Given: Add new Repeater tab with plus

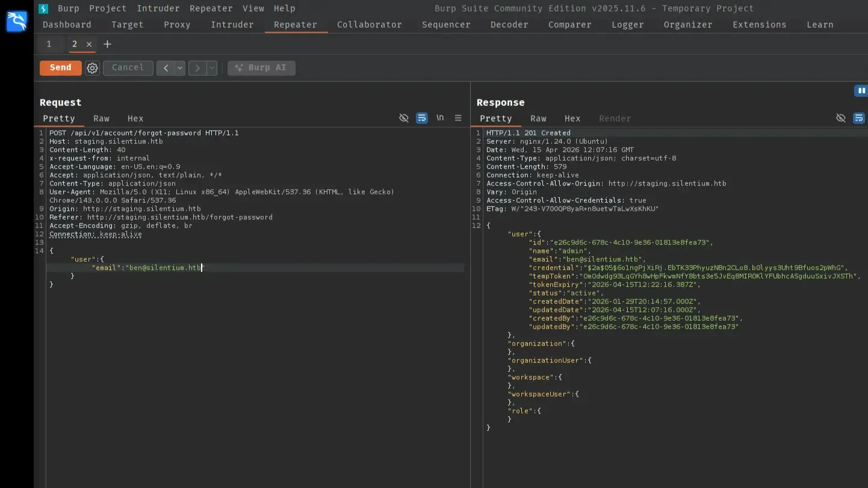Looking at the screenshot, I should (107, 44).
